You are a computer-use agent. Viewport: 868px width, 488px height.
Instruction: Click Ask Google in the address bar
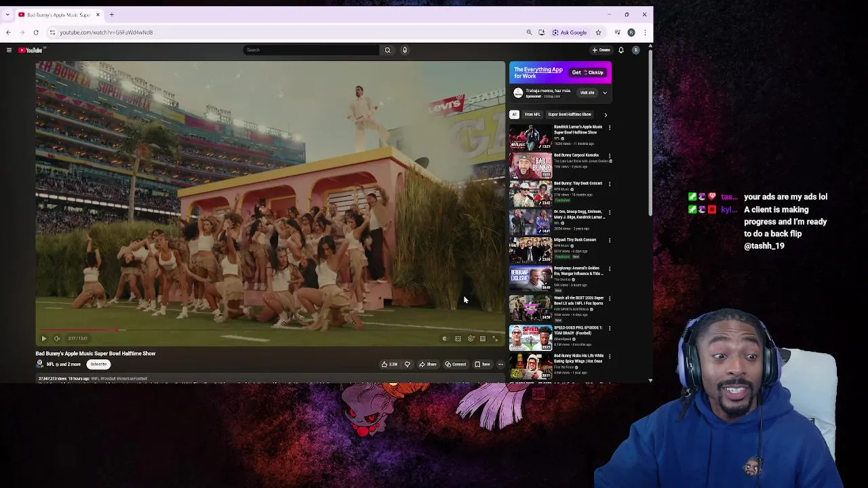(x=570, y=33)
